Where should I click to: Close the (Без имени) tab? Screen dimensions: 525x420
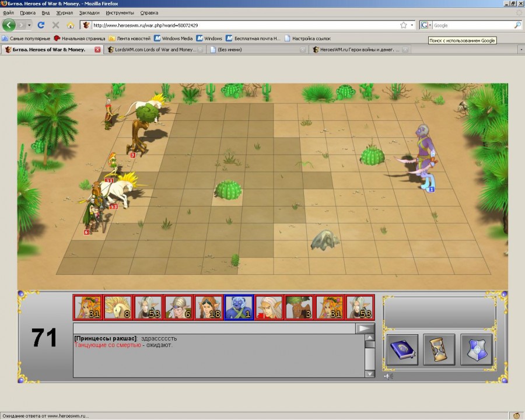303,50
